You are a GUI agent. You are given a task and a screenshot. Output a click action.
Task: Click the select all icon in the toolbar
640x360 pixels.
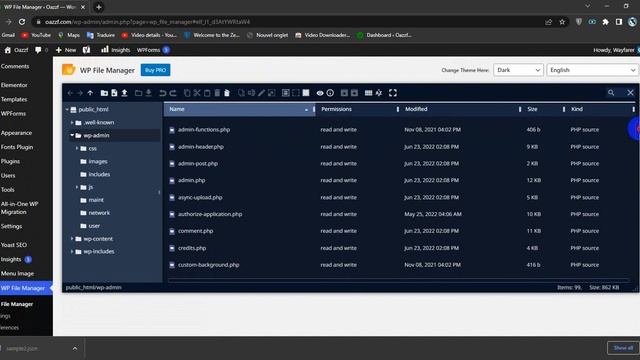click(286, 93)
